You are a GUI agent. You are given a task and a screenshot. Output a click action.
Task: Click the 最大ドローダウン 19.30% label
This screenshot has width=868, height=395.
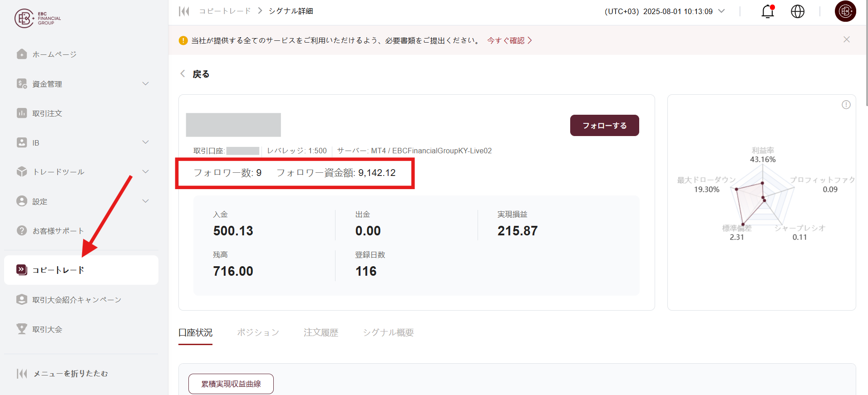706,185
